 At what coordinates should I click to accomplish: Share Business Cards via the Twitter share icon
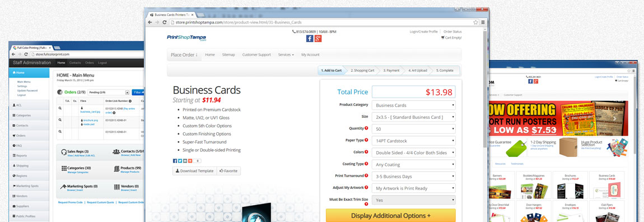180,161
